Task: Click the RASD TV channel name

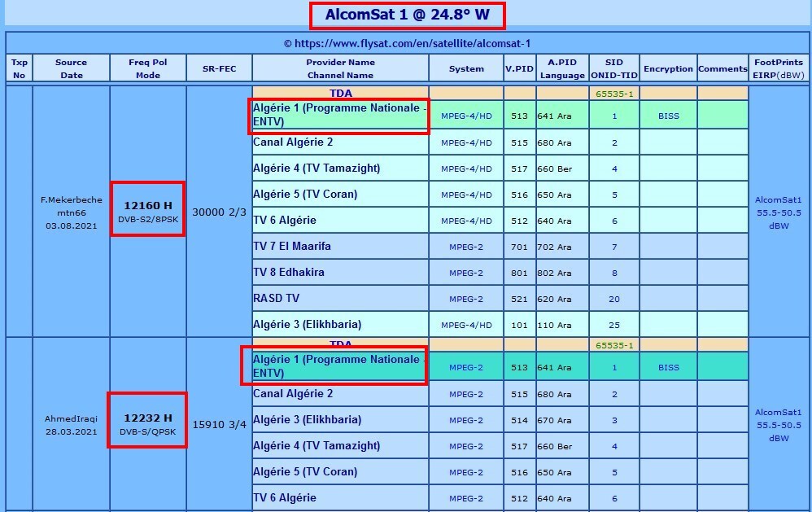Action: [x=276, y=298]
